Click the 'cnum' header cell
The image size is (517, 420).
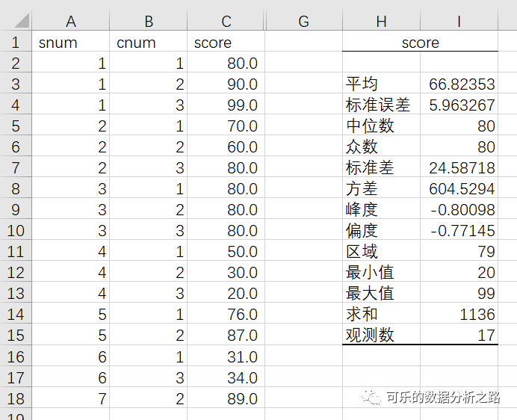(149, 43)
